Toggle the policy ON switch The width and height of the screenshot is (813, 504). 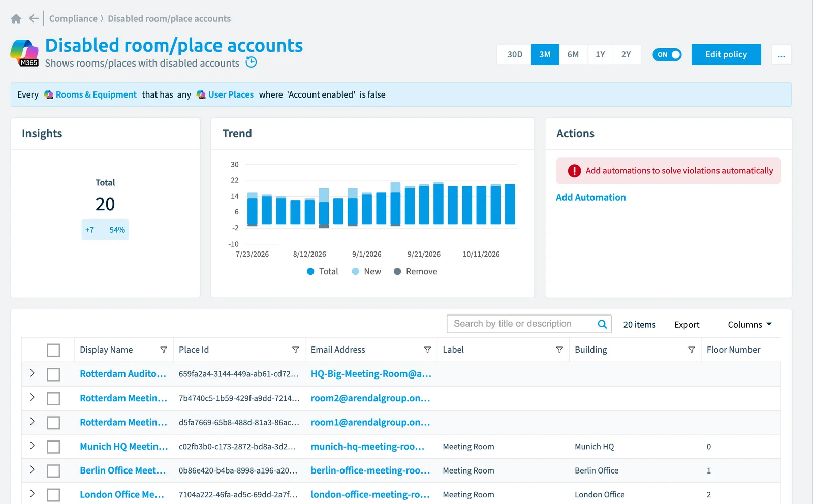point(667,54)
